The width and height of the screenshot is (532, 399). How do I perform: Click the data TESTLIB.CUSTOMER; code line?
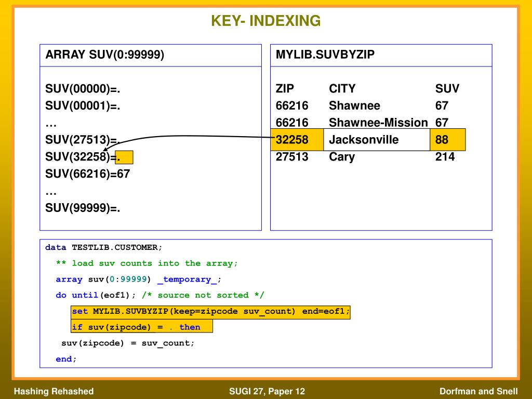pyautogui.click(x=103, y=247)
